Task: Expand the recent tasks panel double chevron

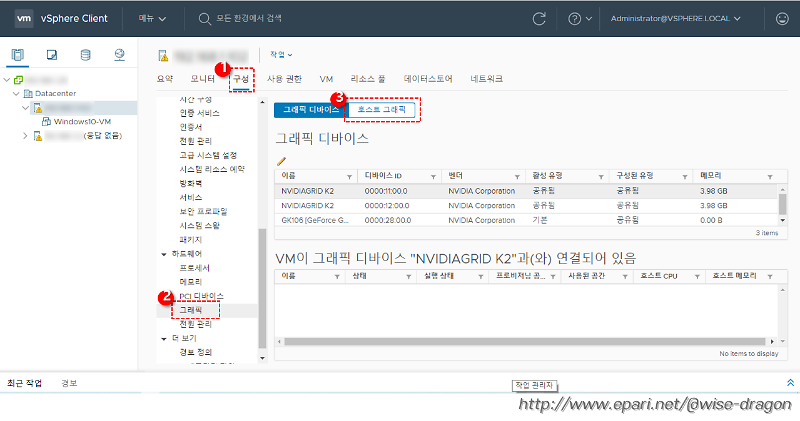Action: tap(790, 383)
